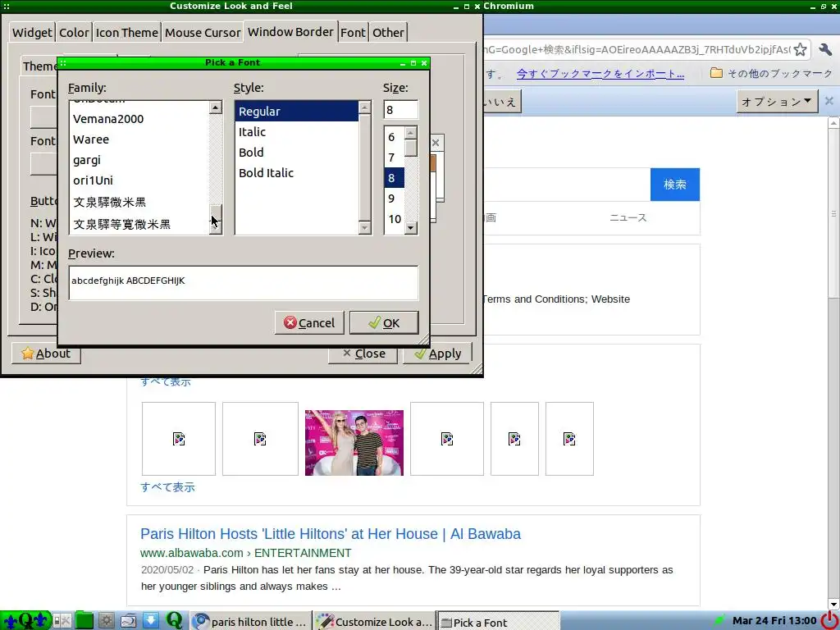The image size is (840, 630).
Task: Click Size list scroll up arrow
Action: click(x=411, y=132)
